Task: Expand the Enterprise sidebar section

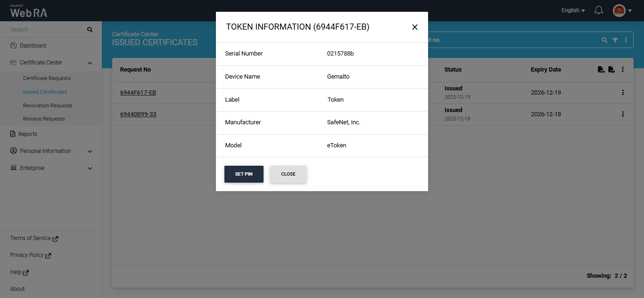Action: coord(90,169)
